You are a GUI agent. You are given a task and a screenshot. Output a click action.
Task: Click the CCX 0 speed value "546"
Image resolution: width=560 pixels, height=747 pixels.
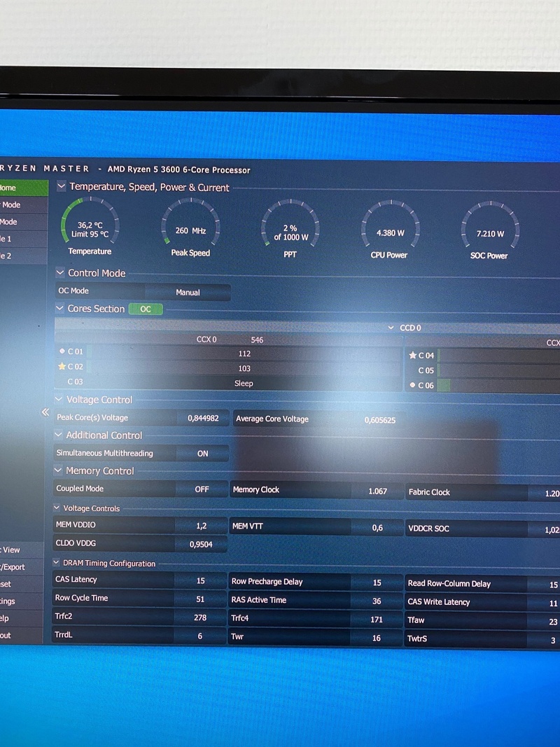(x=257, y=340)
